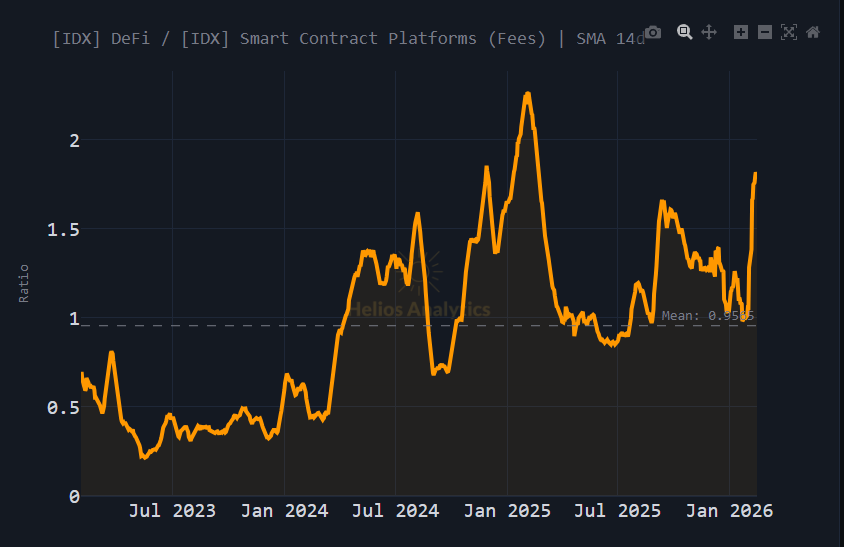Activate the Pan tool

point(709,32)
